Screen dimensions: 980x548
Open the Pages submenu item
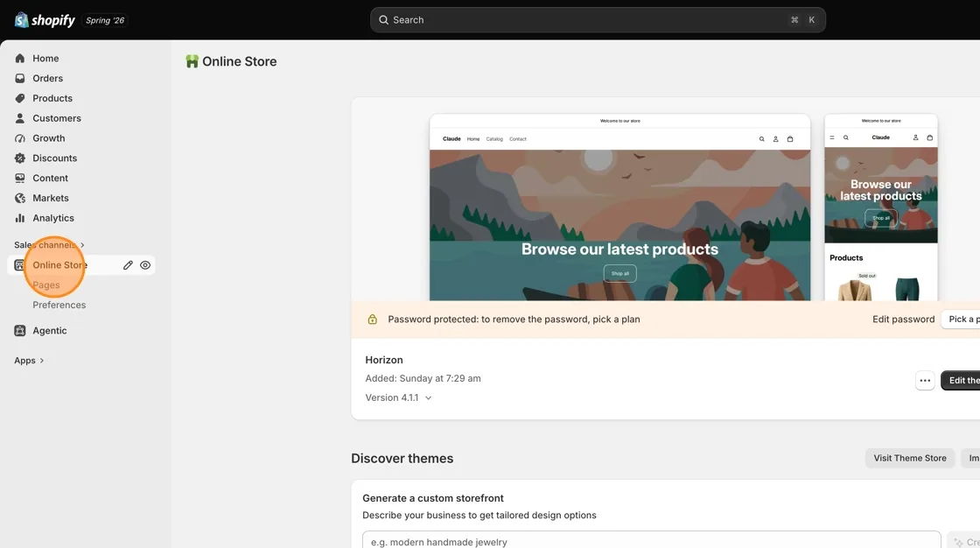pyautogui.click(x=46, y=285)
